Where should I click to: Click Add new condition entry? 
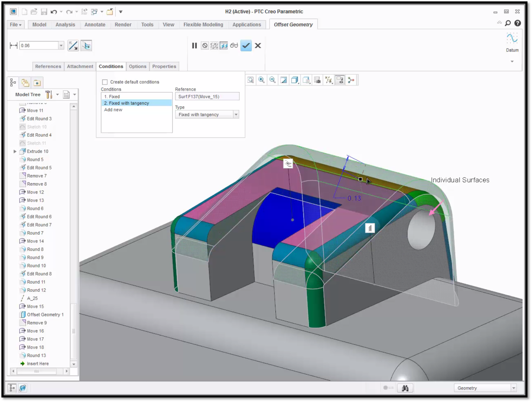pyautogui.click(x=137, y=110)
